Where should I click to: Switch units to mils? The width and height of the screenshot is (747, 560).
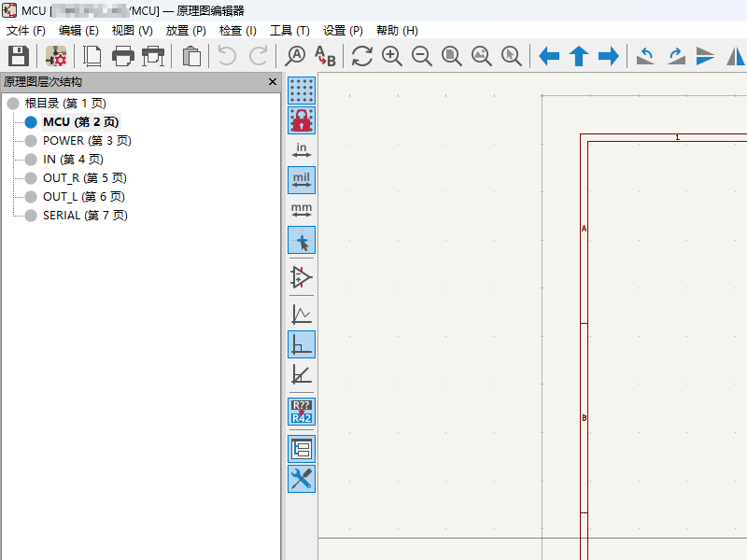point(302,180)
